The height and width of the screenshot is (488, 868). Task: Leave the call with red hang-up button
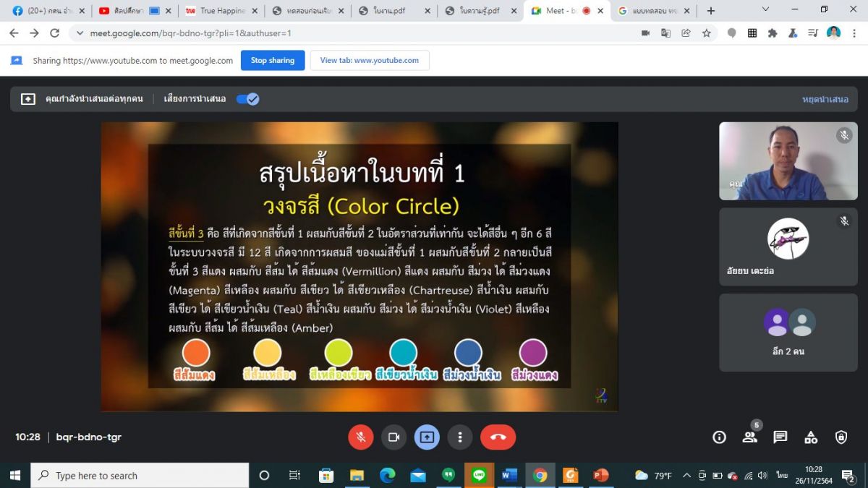click(x=498, y=437)
